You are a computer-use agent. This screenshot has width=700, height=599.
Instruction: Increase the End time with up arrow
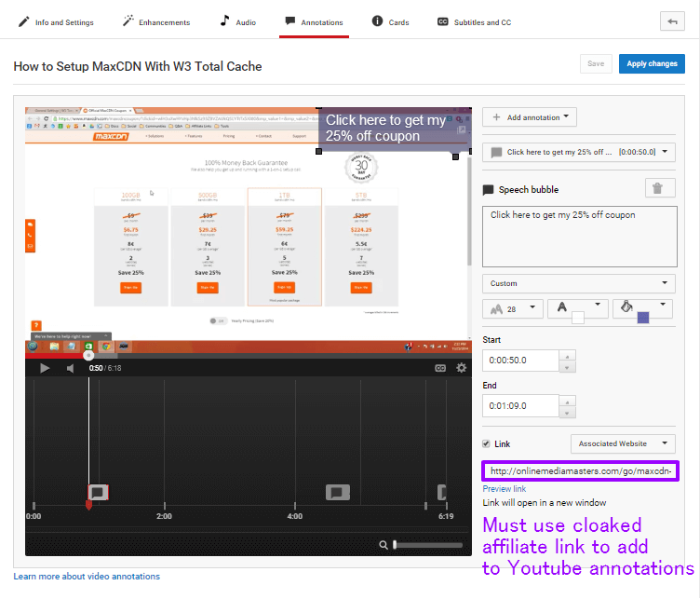click(567, 402)
